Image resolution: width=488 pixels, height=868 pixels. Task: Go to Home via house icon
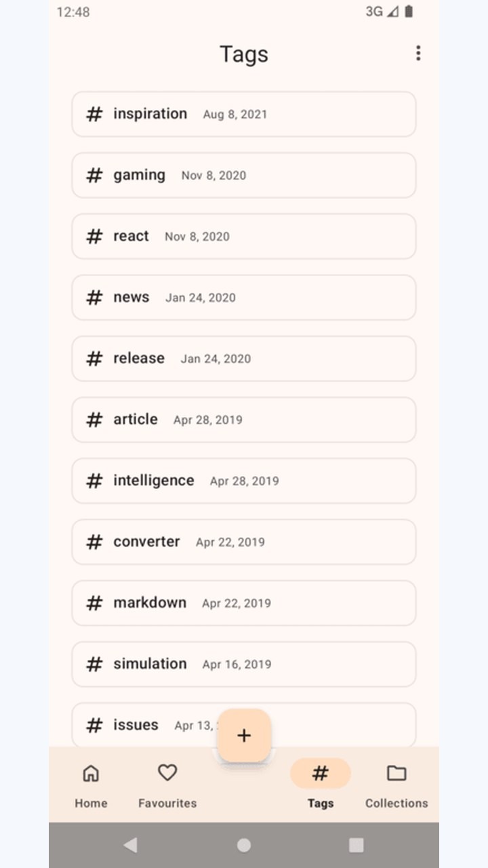point(91,773)
